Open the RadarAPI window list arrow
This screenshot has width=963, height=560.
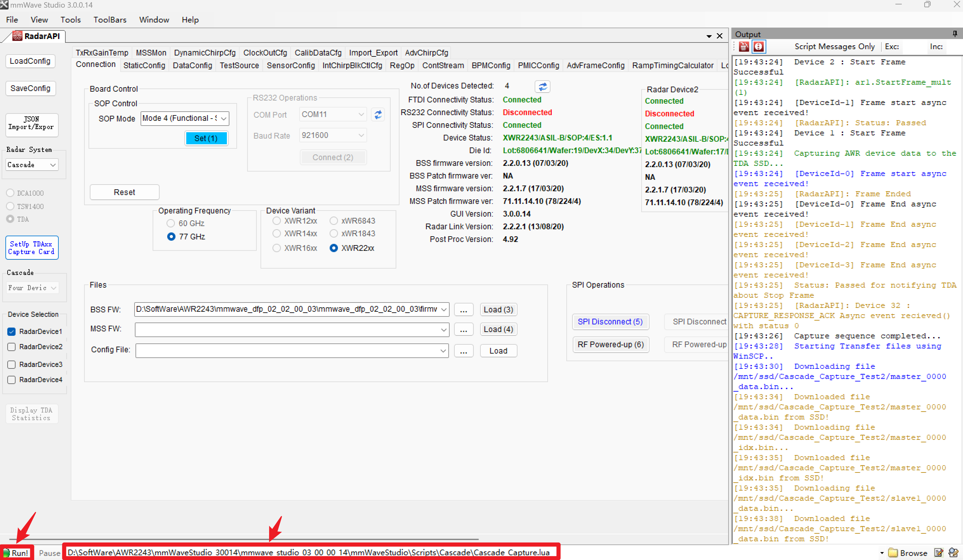pos(709,36)
